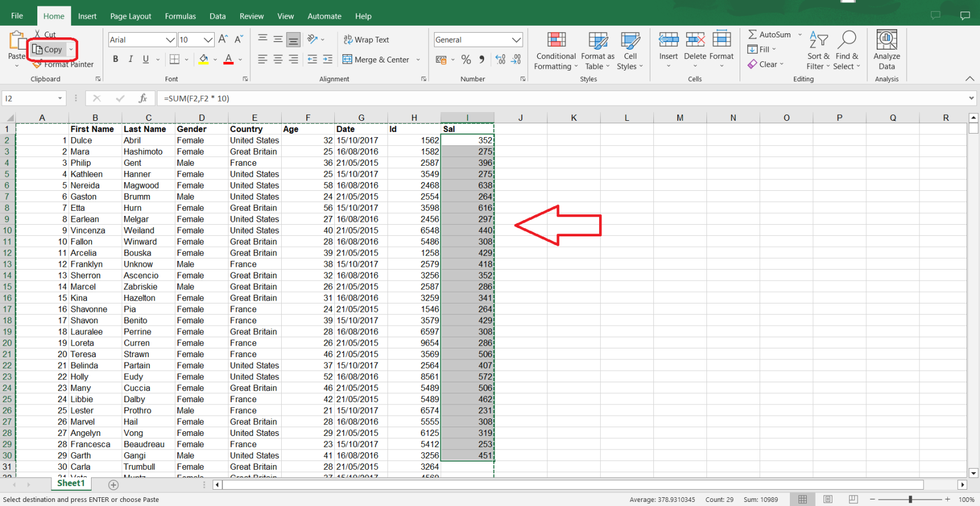Decrease decimal places

point(516,60)
